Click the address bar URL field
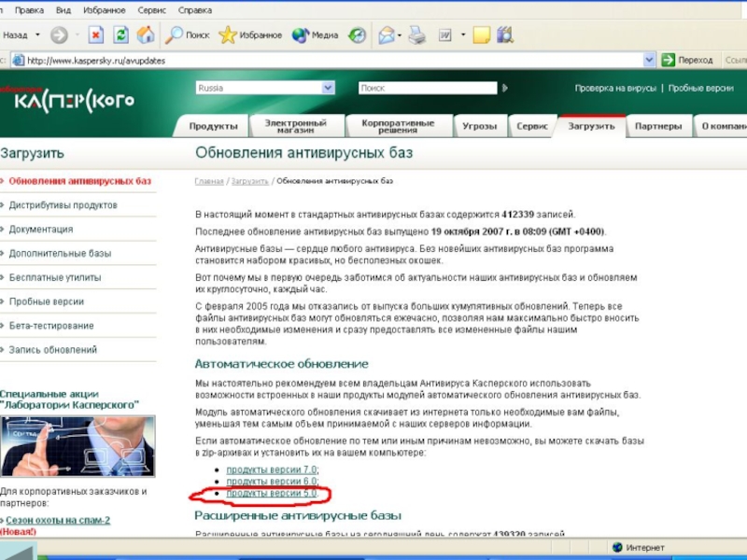This screenshot has height=560, width=747. [x=333, y=61]
